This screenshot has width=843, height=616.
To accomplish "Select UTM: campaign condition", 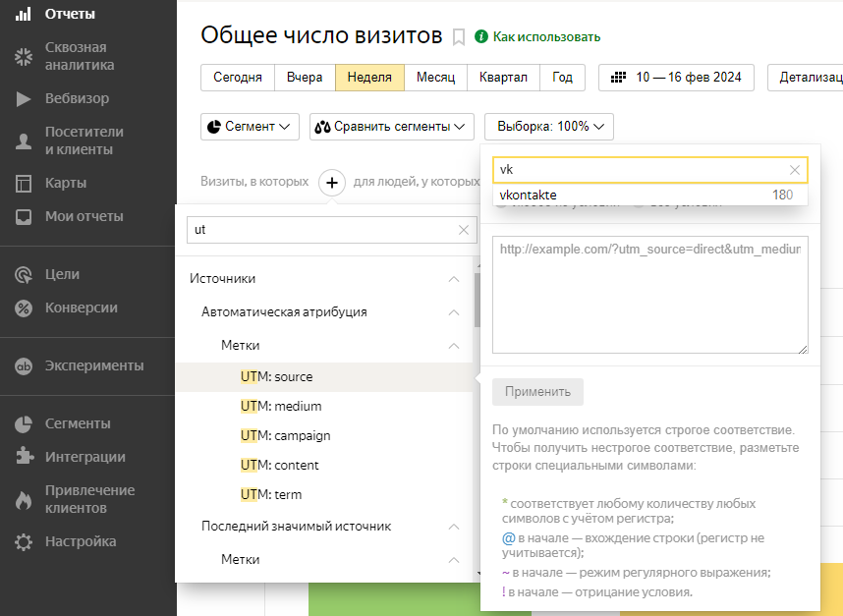I will [325, 436].
